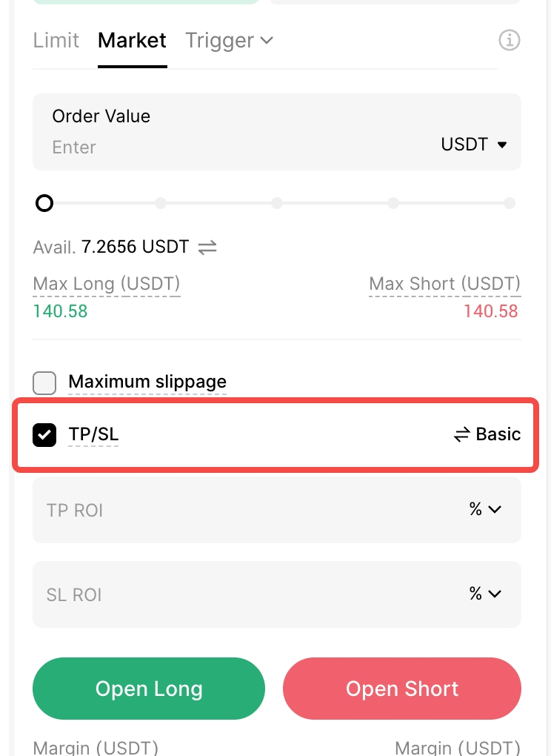Image resolution: width=551 pixels, height=756 pixels.
Task: Set the slider to the 50% midpoint
Action: coord(277,203)
